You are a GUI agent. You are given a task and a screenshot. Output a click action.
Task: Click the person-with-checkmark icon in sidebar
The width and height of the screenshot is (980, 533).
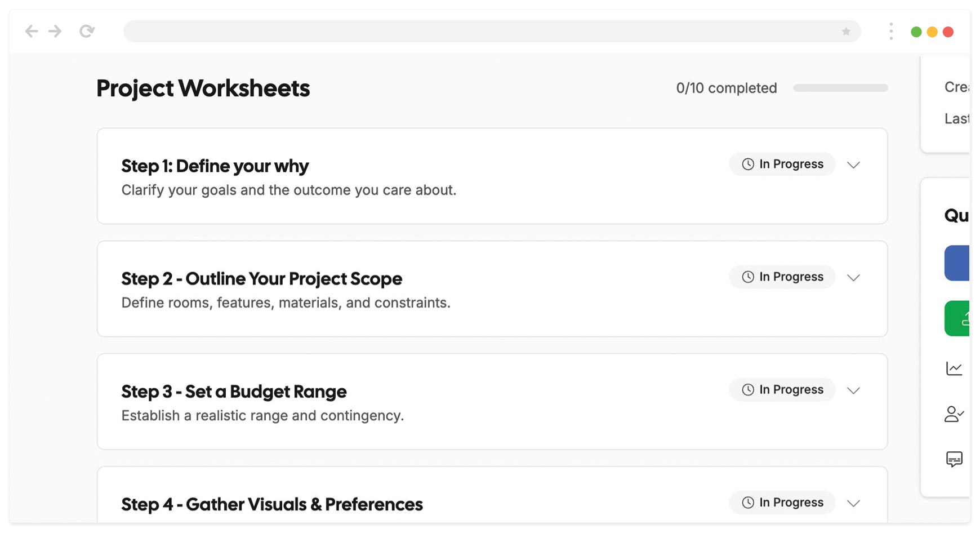[954, 415]
